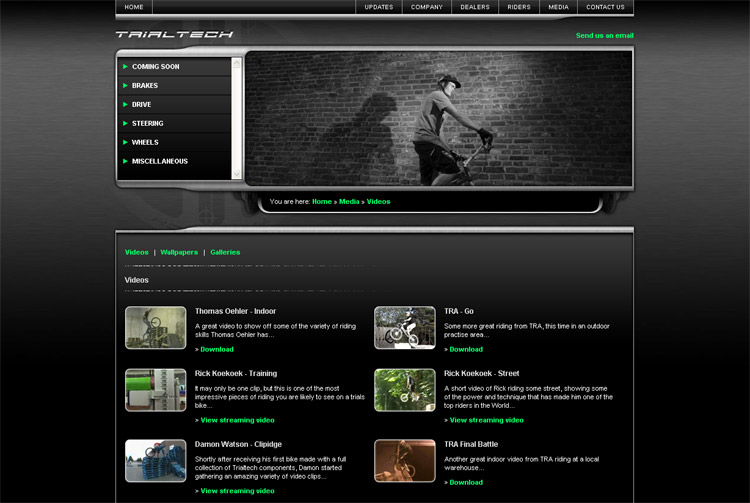Image resolution: width=750 pixels, height=503 pixels.
Task: Switch to the Videos media tab
Action: pyautogui.click(x=137, y=252)
